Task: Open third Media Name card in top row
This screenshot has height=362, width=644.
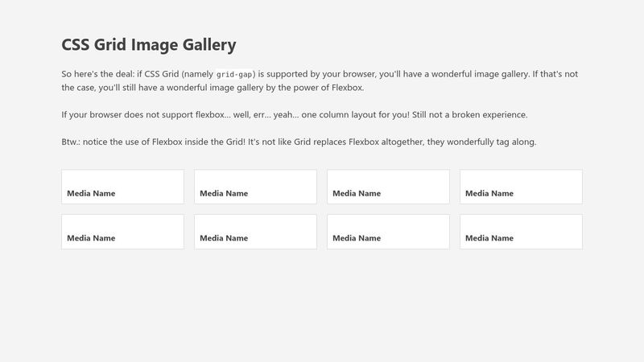Action: [x=388, y=187]
